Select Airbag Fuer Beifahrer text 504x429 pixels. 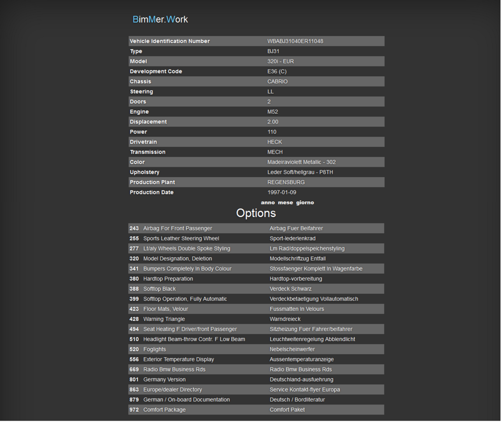[x=296, y=228]
